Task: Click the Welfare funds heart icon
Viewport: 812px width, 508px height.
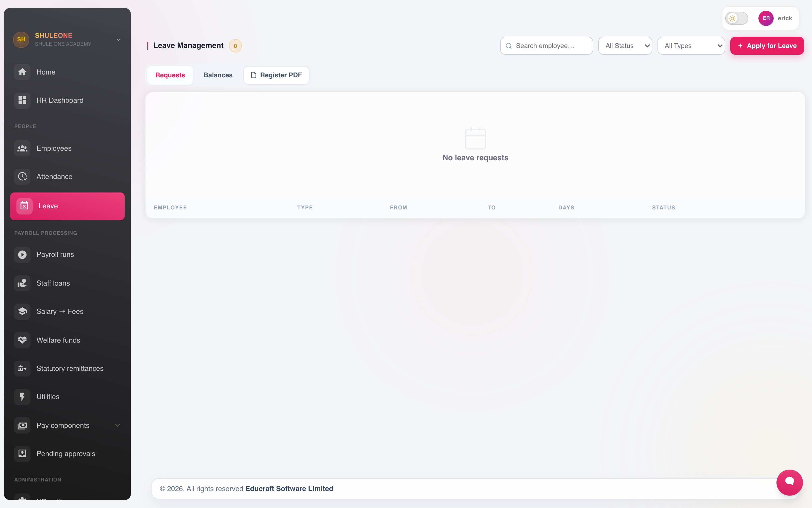Action: pyautogui.click(x=22, y=340)
